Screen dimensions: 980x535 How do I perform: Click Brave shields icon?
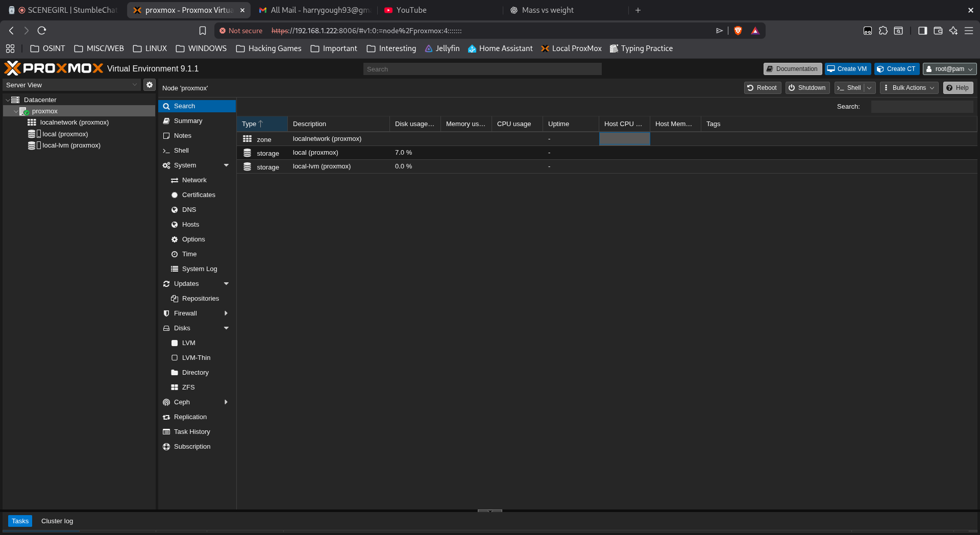[738, 31]
